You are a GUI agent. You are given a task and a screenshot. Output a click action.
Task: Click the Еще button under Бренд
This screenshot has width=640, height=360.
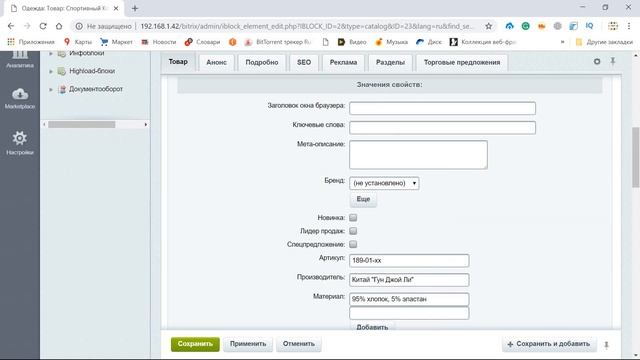[x=363, y=199]
